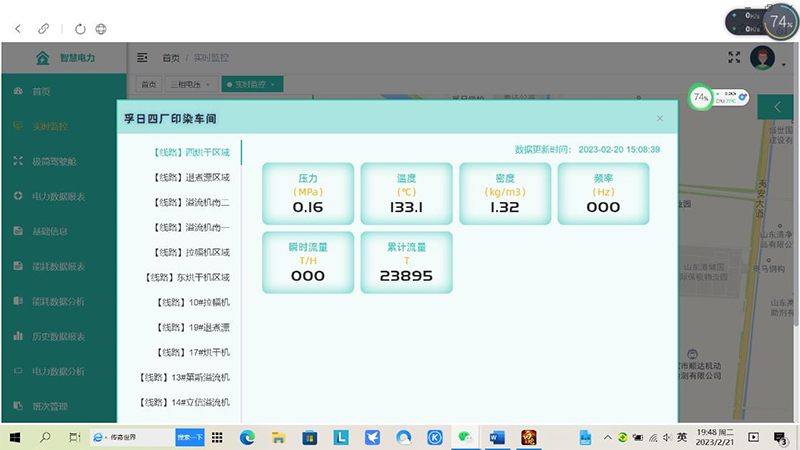
Task: Close the 实时监控 tab
Action: [x=273, y=85]
